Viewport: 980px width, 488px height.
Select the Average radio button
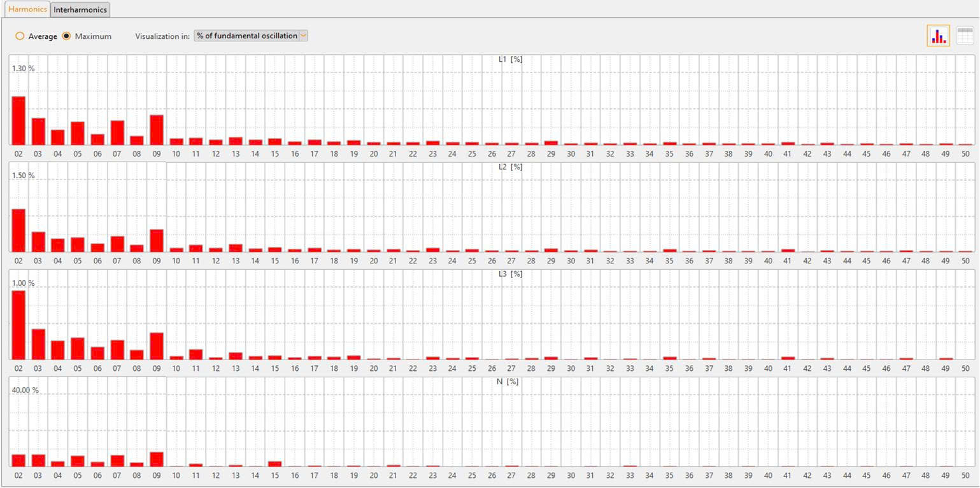click(20, 36)
